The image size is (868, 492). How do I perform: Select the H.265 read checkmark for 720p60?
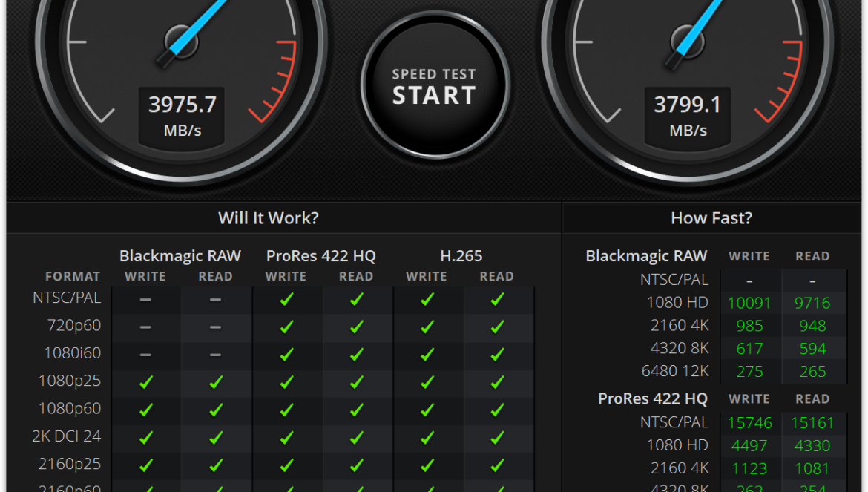(497, 327)
